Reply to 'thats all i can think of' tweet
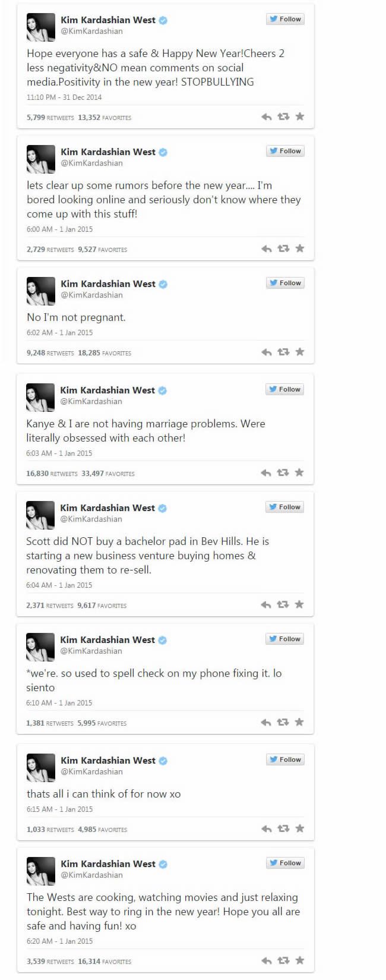This screenshot has width=386, height=980. 267,828
